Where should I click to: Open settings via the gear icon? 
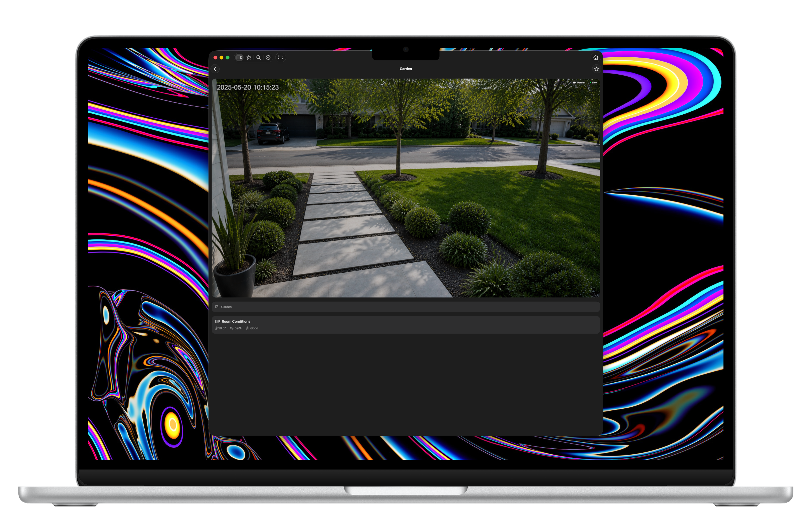coord(268,58)
